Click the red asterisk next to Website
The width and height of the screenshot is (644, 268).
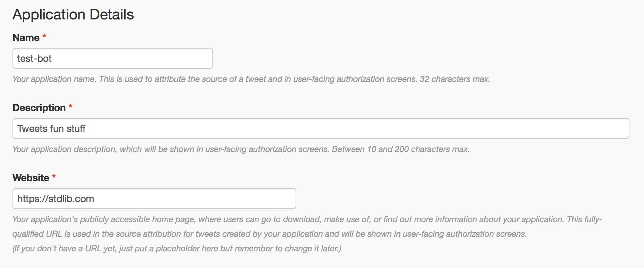[x=54, y=177]
